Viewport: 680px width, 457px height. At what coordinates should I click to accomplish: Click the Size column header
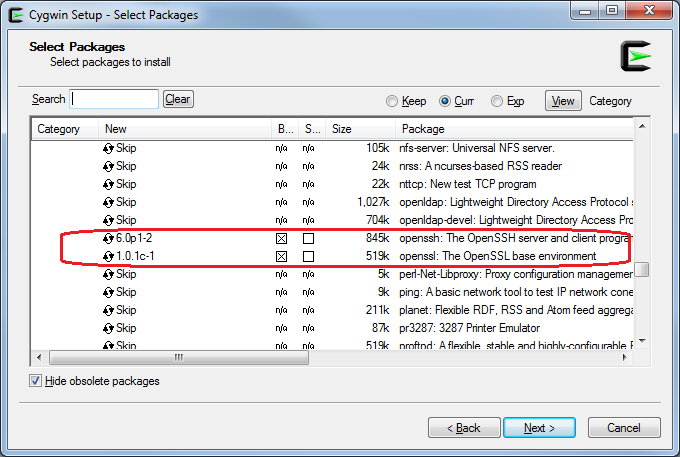[360, 129]
